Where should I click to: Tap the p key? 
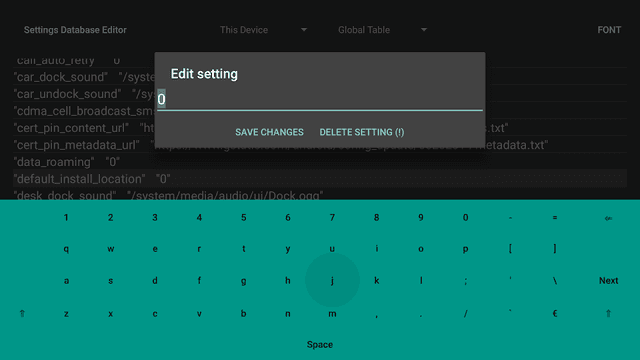coord(465,249)
